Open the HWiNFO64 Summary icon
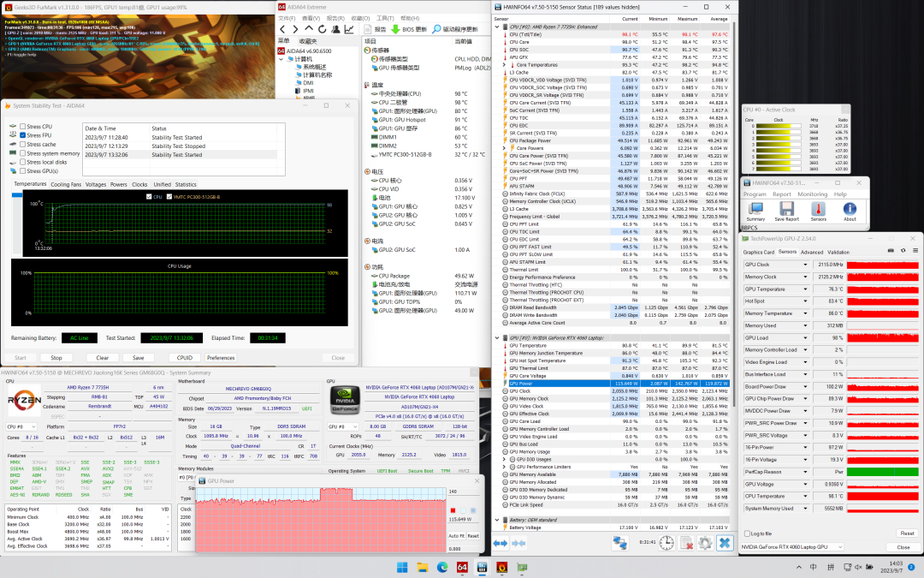 tap(755, 208)
